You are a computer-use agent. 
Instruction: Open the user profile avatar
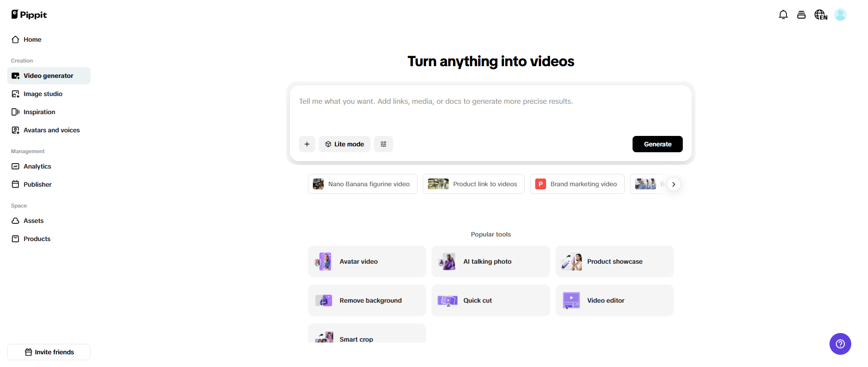point(840,15)
